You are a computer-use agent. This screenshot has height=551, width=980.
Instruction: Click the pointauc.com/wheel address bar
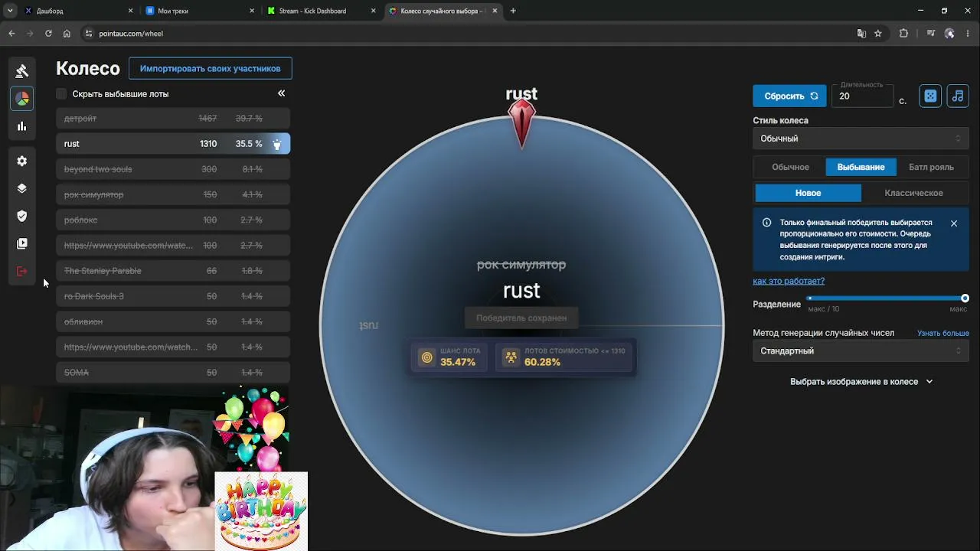coord(467,34)
